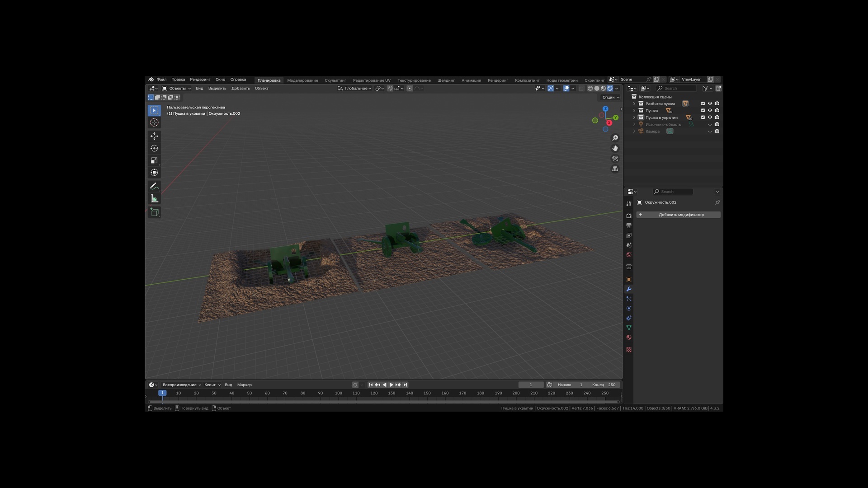Select the Measure tool
Image resolution: width=868 pixels, height=488 pixels.
pyautogui.click(x=154, y=199)
